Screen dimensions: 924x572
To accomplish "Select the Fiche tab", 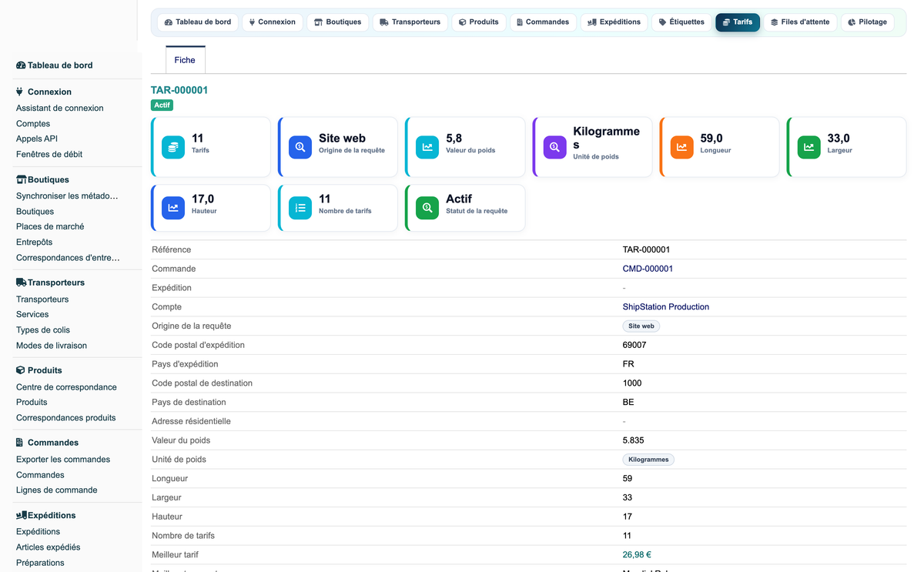I will (185, 60).
